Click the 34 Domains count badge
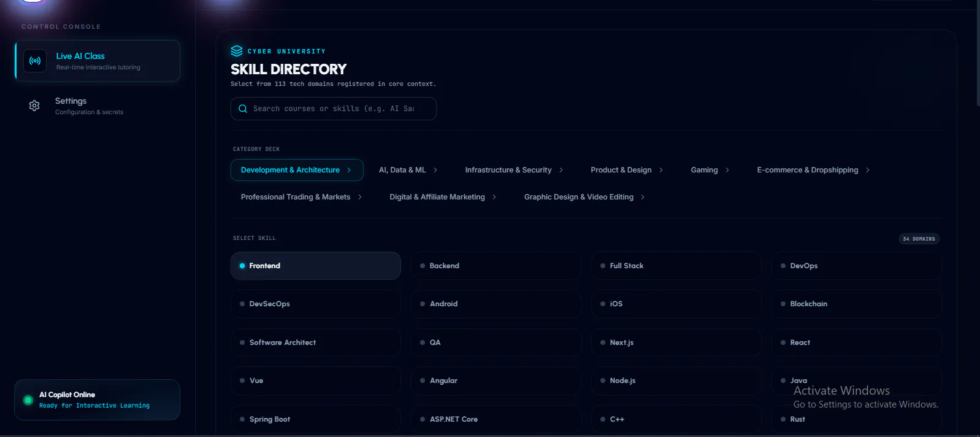Image resolution: width=980 pixels, height=437 pixels. tap(919, 239)
